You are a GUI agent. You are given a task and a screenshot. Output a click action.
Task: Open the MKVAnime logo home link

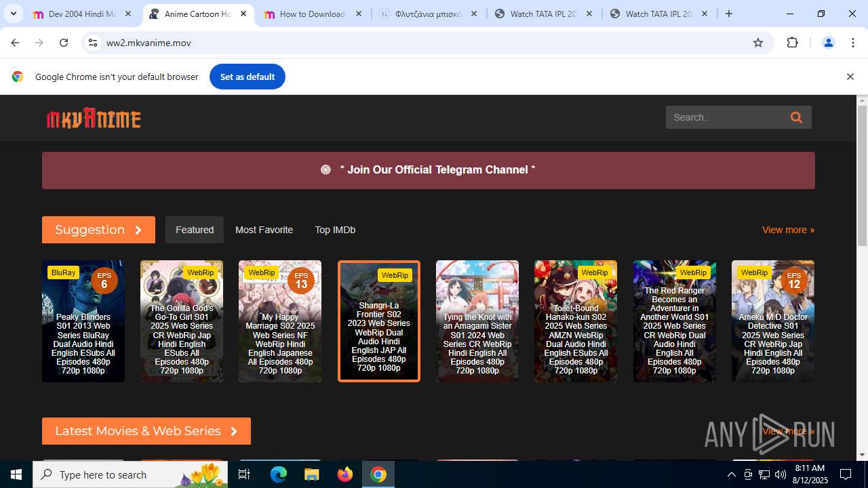tap(94, 119)
